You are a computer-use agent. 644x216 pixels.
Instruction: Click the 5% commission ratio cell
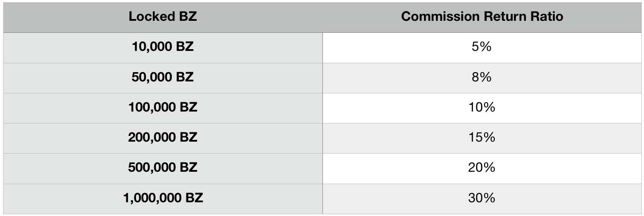click(482, 47)
